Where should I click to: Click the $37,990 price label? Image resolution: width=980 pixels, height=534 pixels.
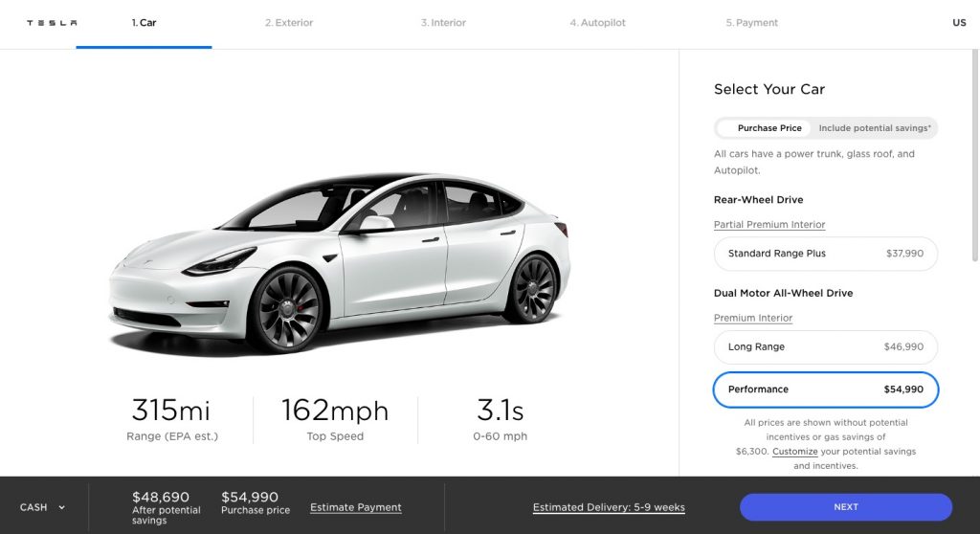pyautogui.click(x=904, y=254)
